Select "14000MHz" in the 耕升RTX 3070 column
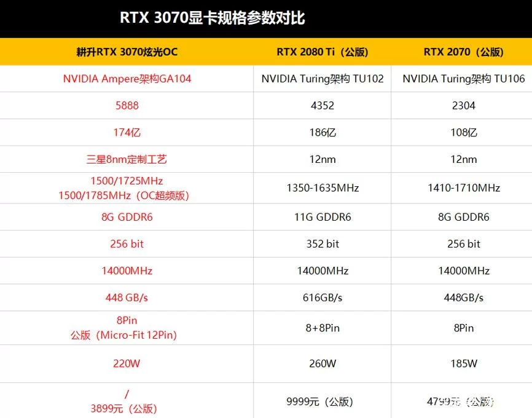The height and width of the screenshot is (418, 532). 127,270
